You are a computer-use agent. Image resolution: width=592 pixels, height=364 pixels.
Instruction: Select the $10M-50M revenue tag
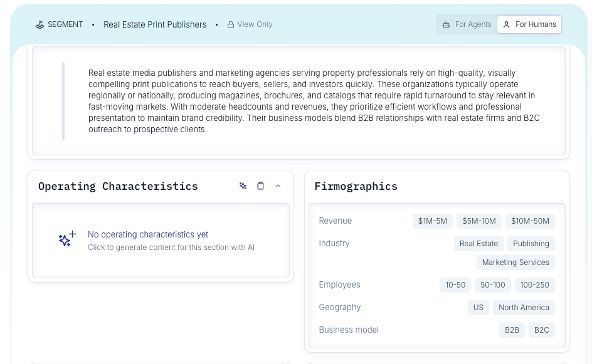[530, 221]
